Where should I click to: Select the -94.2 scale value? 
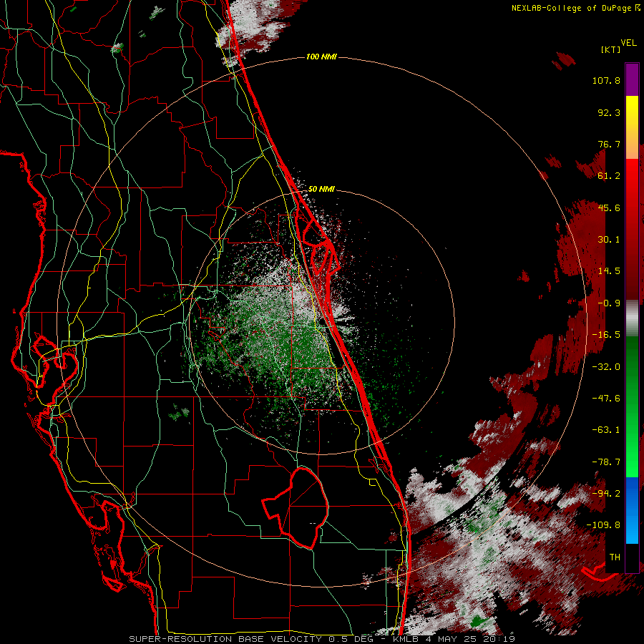tap(606, 494)
